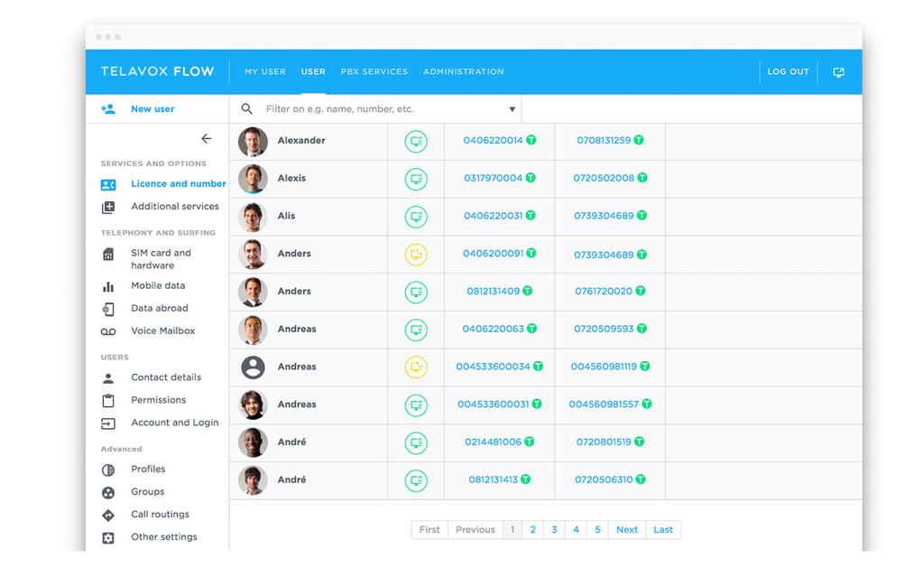Open mobile number 0761720020
Viewport: 924px width, 586px height.
pyautogui.click(x=604, y=292)
